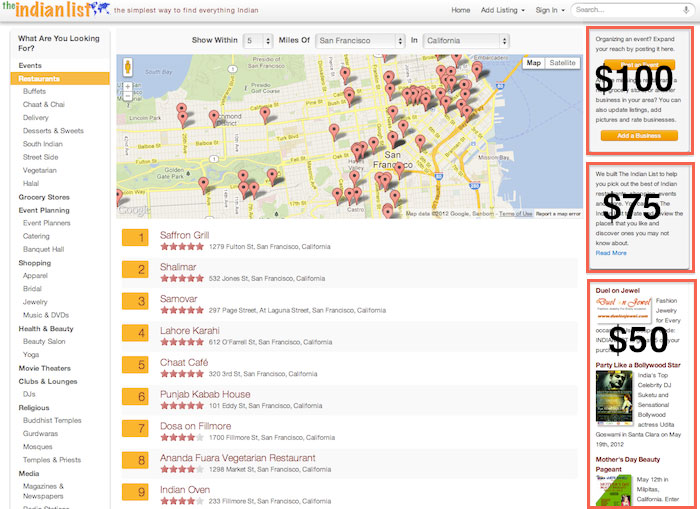Open the Shalimar listing
The image size is (700, 509).
pyautogui.click(x=178, y=267)
